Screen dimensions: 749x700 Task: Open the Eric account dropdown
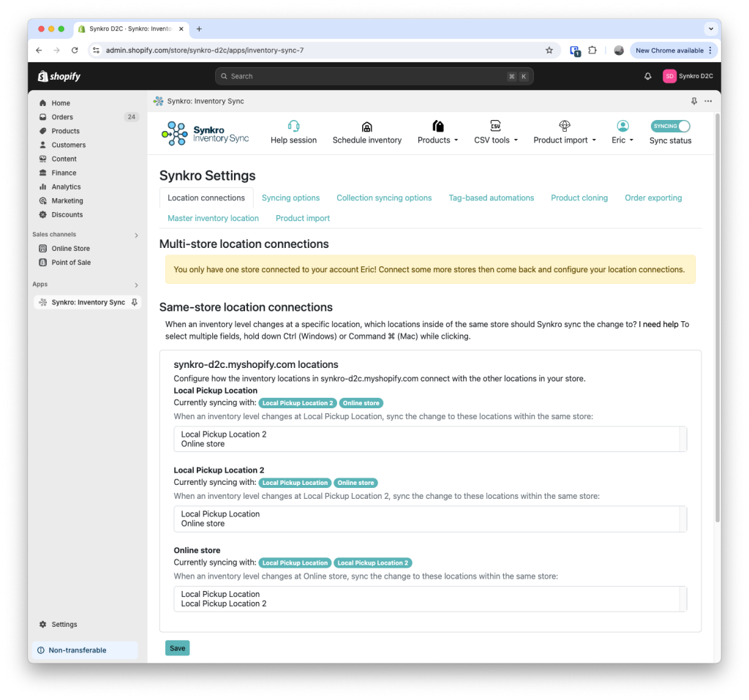tap(622, 140)
